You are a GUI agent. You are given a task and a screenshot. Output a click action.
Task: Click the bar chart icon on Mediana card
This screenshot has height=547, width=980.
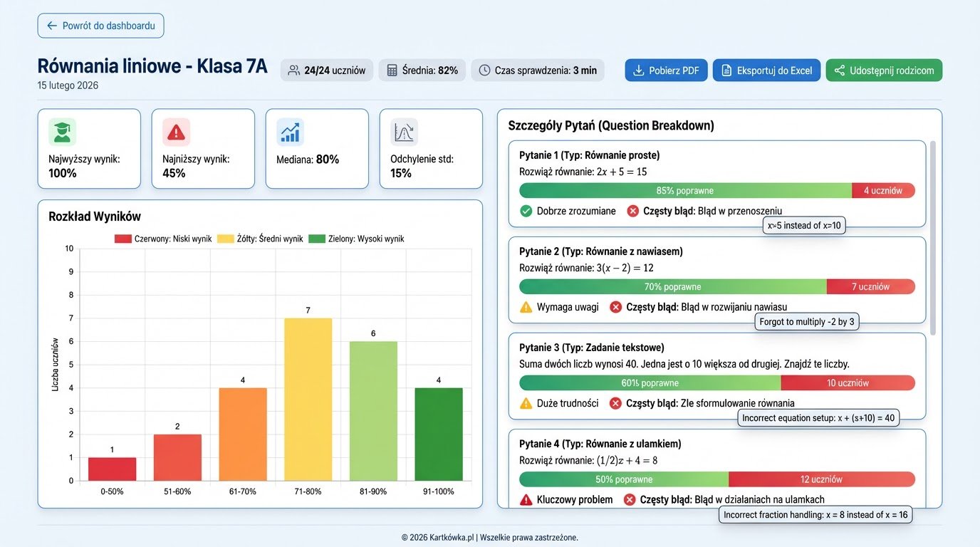point(289,131)
